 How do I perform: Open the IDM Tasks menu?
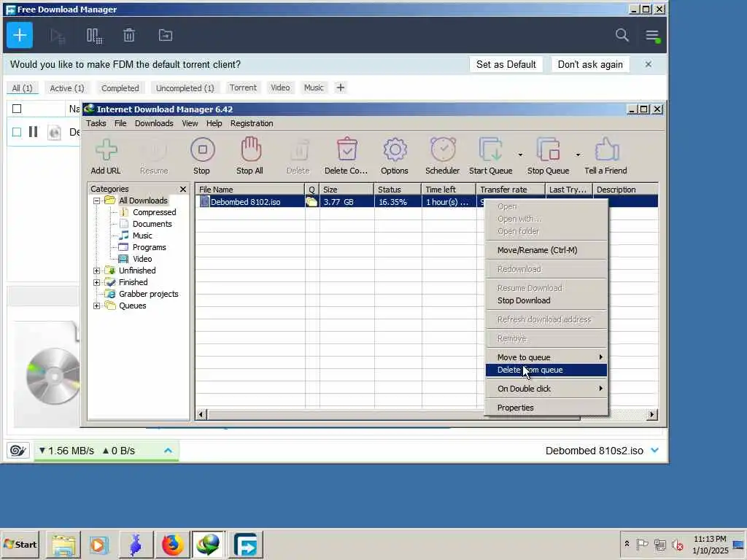[96, 123]
